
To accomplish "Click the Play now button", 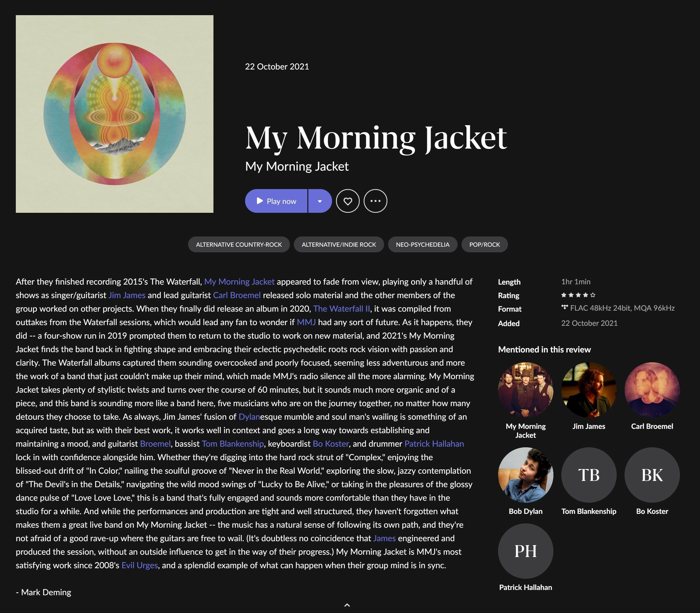I will click(x=276, y=201).
